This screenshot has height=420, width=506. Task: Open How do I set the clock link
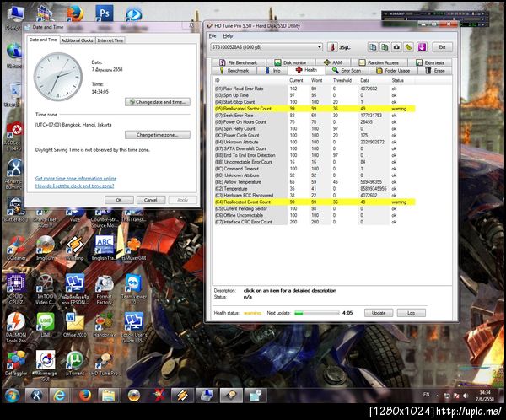point(74,186)
